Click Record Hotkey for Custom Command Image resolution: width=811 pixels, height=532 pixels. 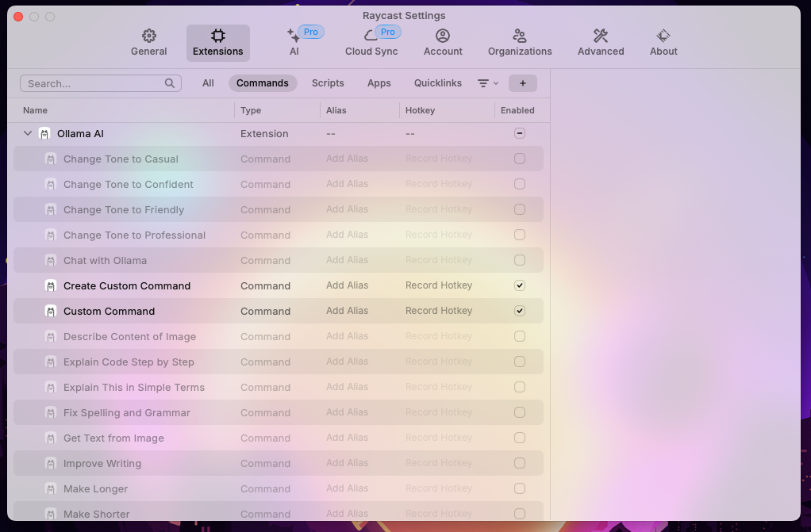click(x=439, y=311)
